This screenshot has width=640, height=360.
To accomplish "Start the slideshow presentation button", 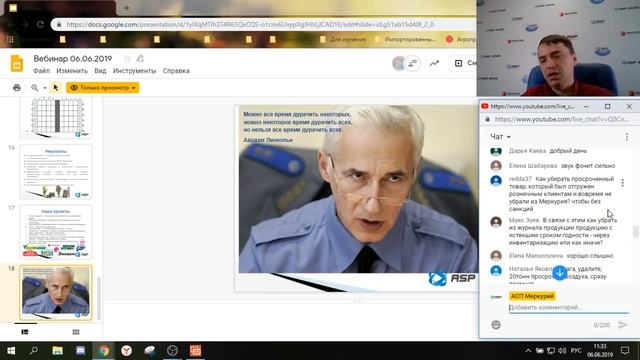I will tap(463, 63).
